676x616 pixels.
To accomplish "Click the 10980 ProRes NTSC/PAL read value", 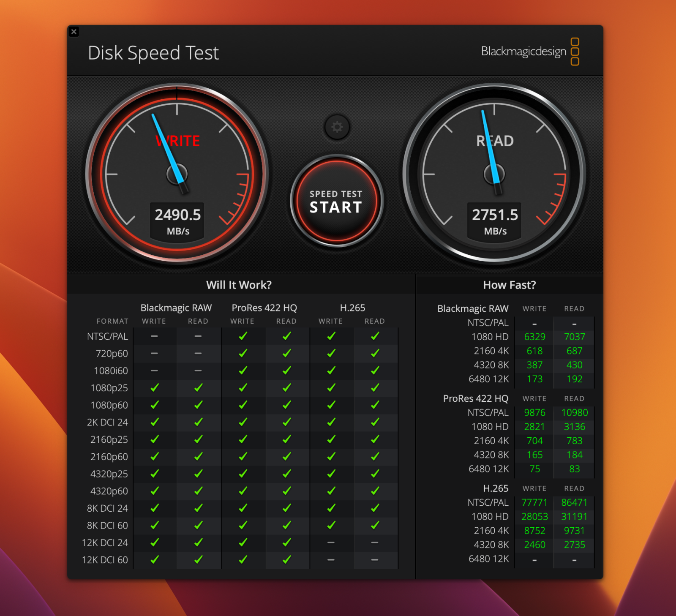I will click(x=574, y=412).
